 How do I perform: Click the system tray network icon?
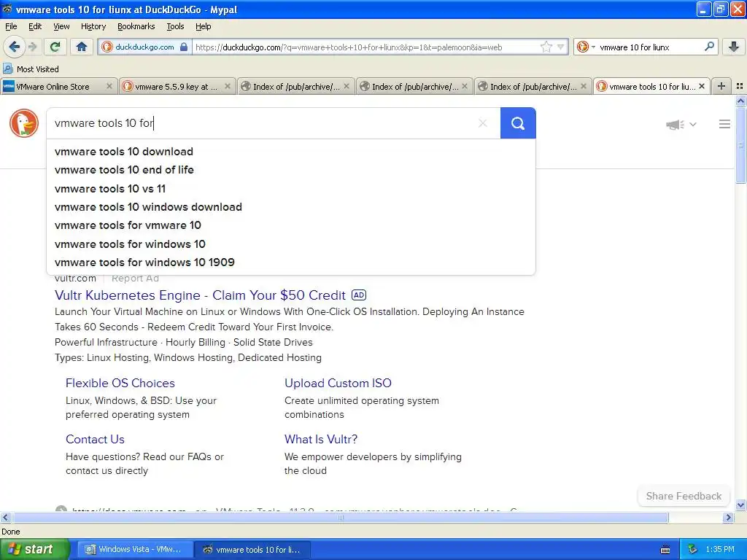coord(692,550)
